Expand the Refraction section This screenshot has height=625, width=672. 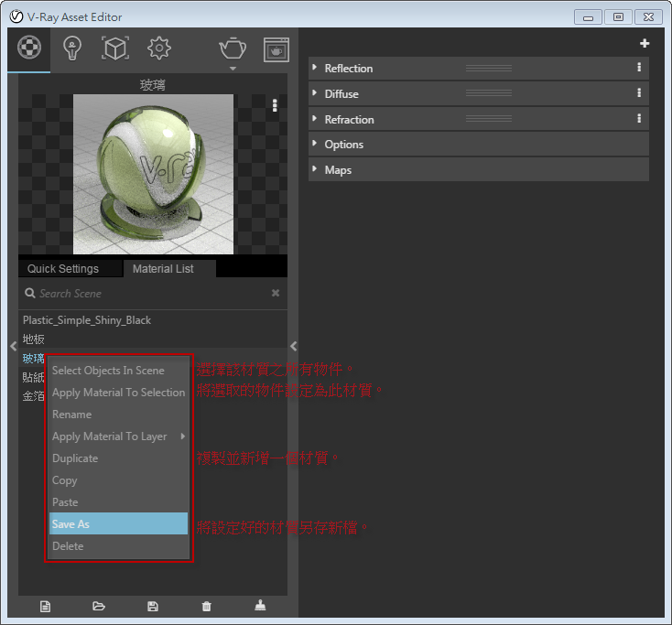tap(349, 120)
